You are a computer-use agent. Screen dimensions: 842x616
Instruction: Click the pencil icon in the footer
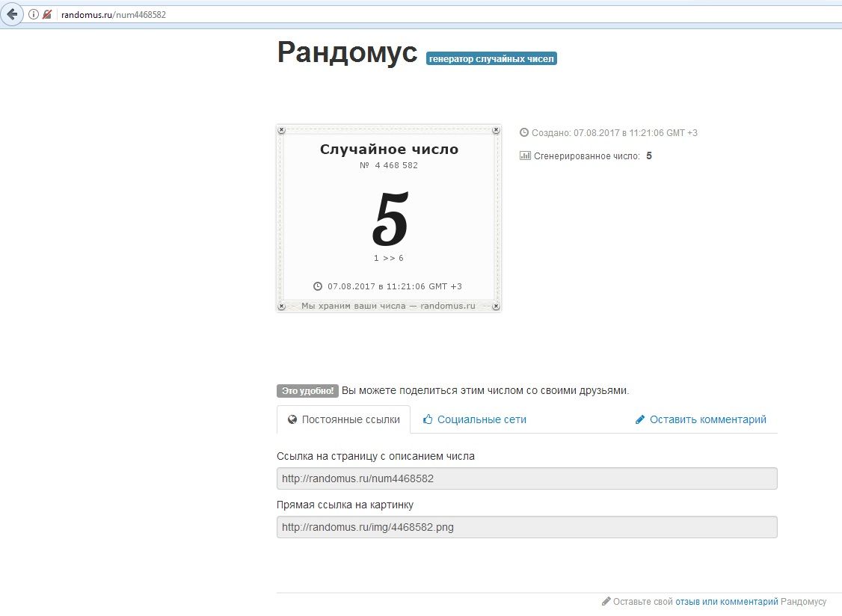coord(606,601)
